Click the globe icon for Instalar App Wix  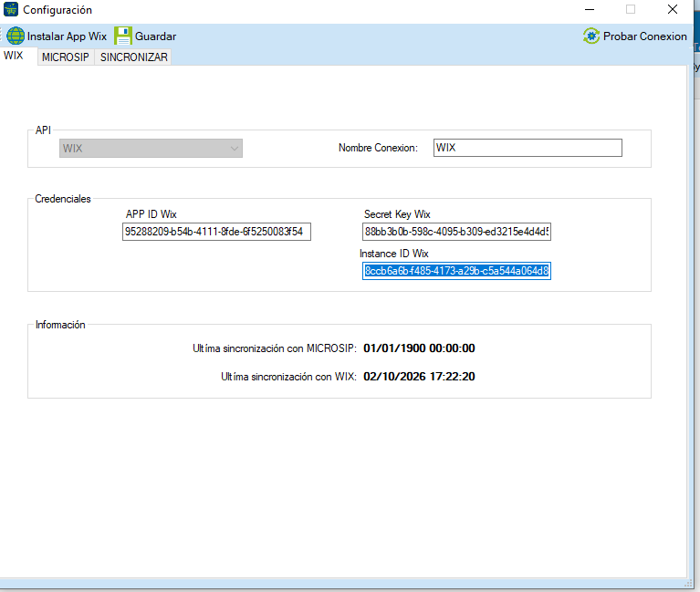tap(16, 36)
